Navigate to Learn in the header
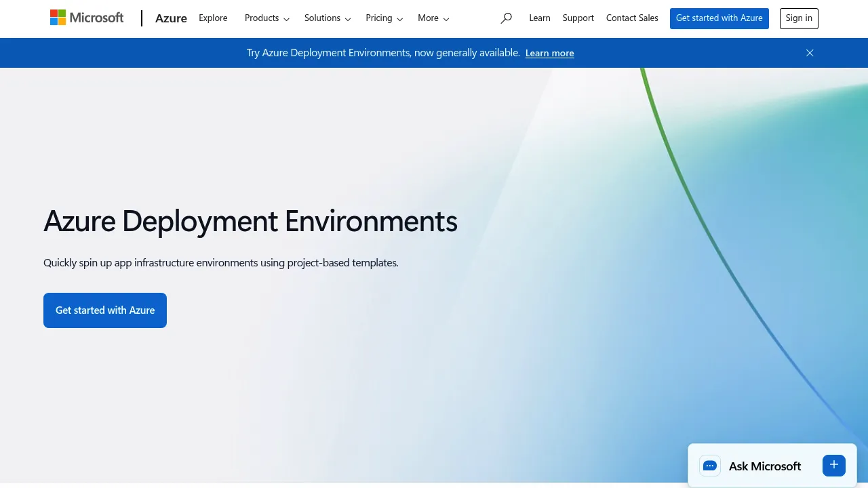This screenshot has height=488, width=868. (x=540, y=18)
